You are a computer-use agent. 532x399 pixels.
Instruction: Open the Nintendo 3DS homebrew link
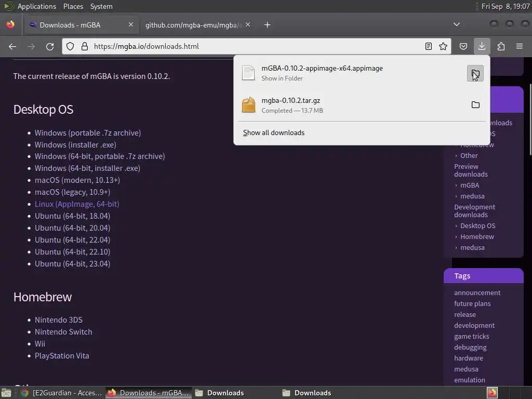tap(59, 320)
